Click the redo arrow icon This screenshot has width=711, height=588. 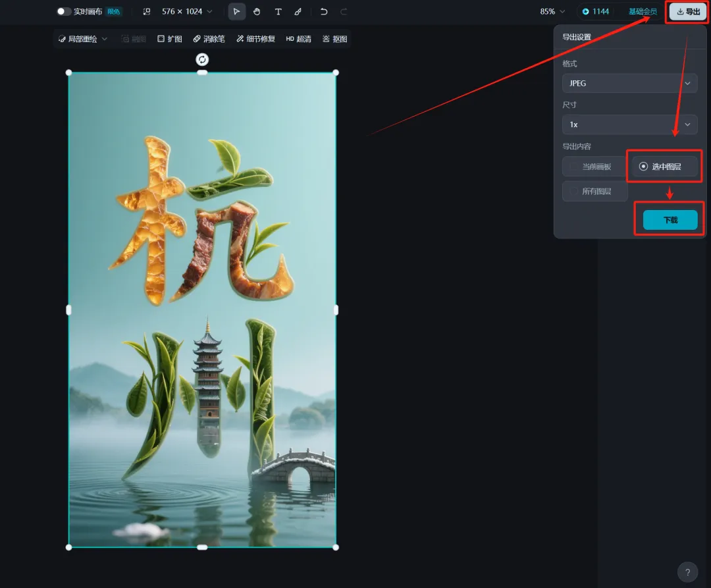click(344, 12)
